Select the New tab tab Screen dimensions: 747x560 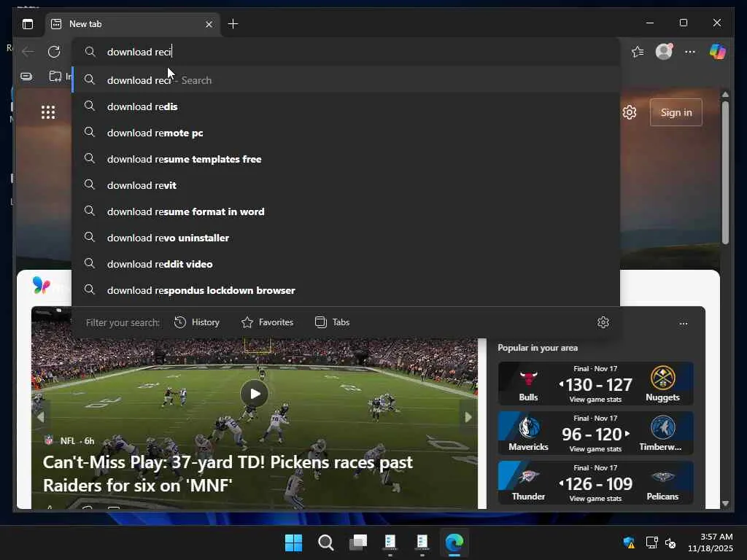tap(133, 24)
